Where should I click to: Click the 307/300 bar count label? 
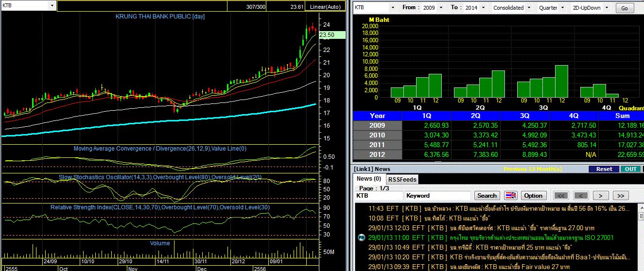256,7
